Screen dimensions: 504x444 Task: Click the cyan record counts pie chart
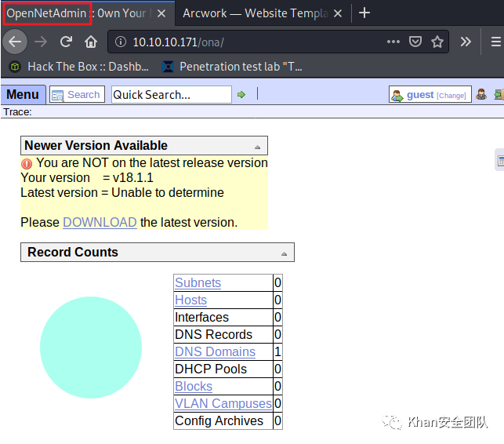91,348
